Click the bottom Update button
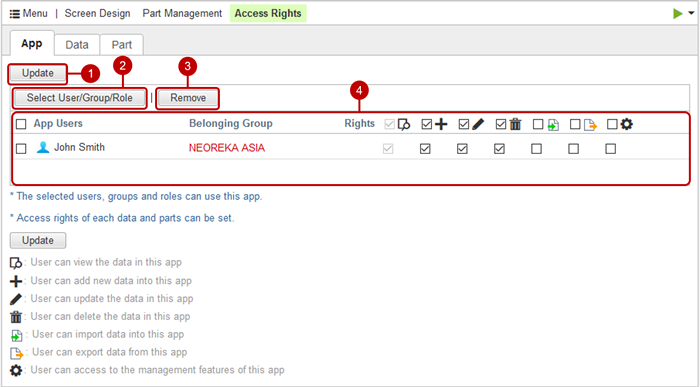Screen dimensions: 700x387 pyautogui.click(x=38, y=241)
